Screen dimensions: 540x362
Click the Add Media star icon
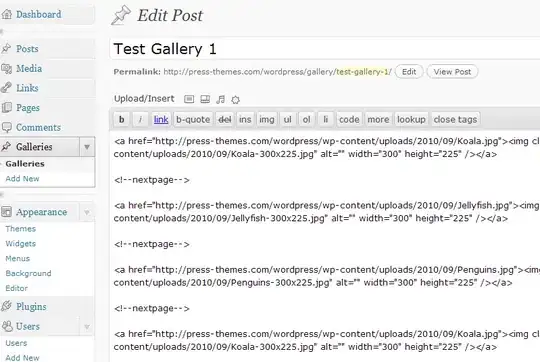pos(236,100)
